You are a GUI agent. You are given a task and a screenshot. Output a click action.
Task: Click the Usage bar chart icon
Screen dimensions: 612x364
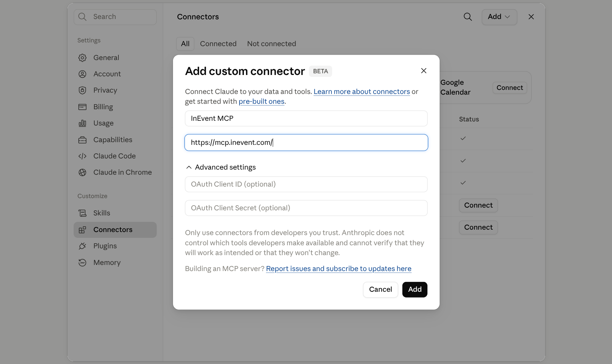click(x=82, y=123)
